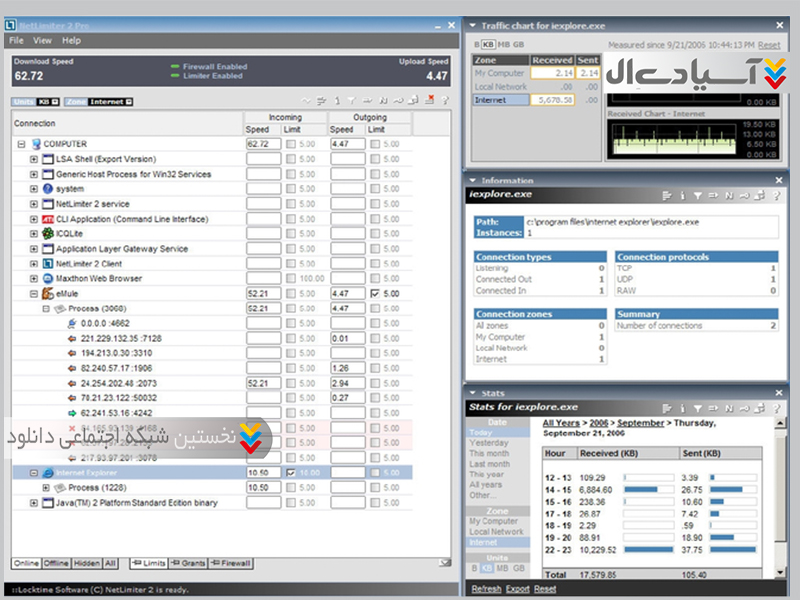Click the ICQLite flower icon
Screen dimensions: 800x600
pyautogui.click(x=47, y=234)
